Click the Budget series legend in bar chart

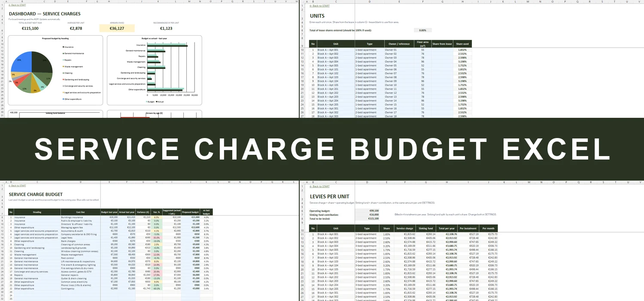(149, 102)
